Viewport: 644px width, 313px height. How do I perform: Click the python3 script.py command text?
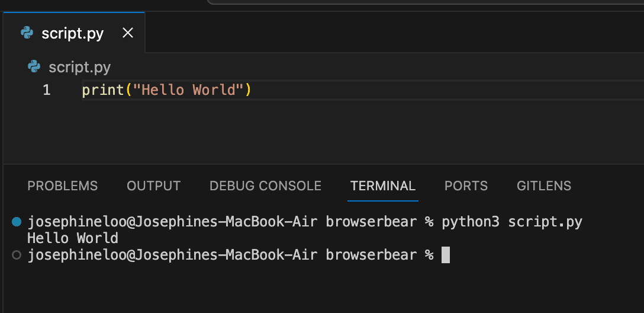click(x=512, y=222)
